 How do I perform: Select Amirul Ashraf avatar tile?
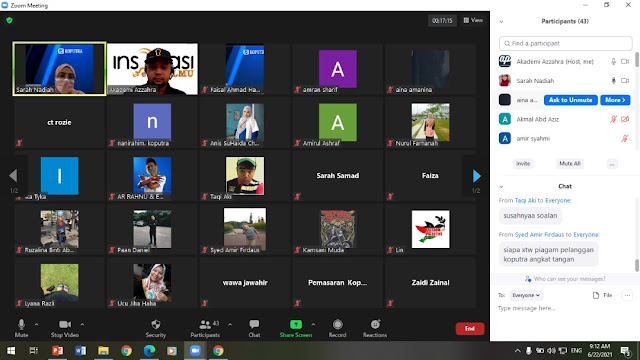[x=337, y=122]
